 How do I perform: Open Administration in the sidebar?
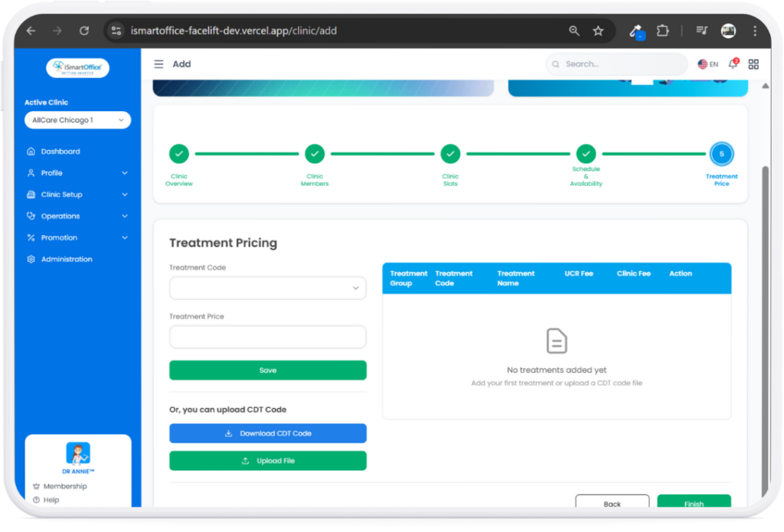click(x=67, y=259)
